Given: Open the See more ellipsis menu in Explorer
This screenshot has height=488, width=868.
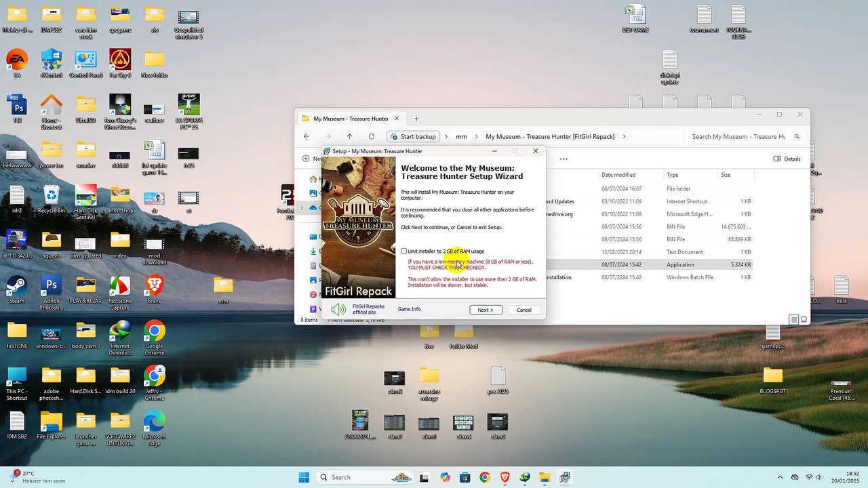Looking at the screenshot, I should (564, 159).
